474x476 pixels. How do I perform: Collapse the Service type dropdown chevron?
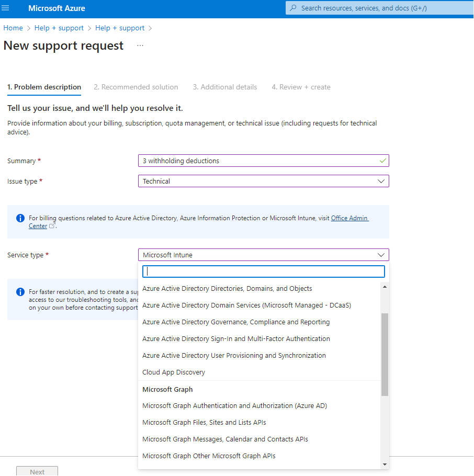point(381,255)
